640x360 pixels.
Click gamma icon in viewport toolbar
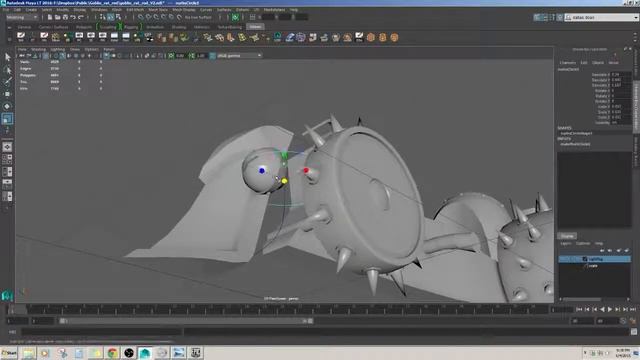(191, 56)
